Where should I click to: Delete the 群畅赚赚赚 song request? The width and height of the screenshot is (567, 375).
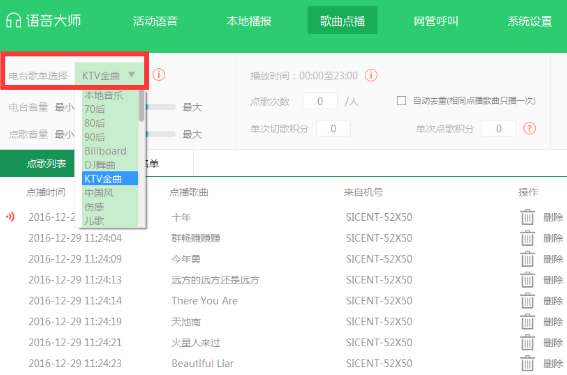[553, 238]
